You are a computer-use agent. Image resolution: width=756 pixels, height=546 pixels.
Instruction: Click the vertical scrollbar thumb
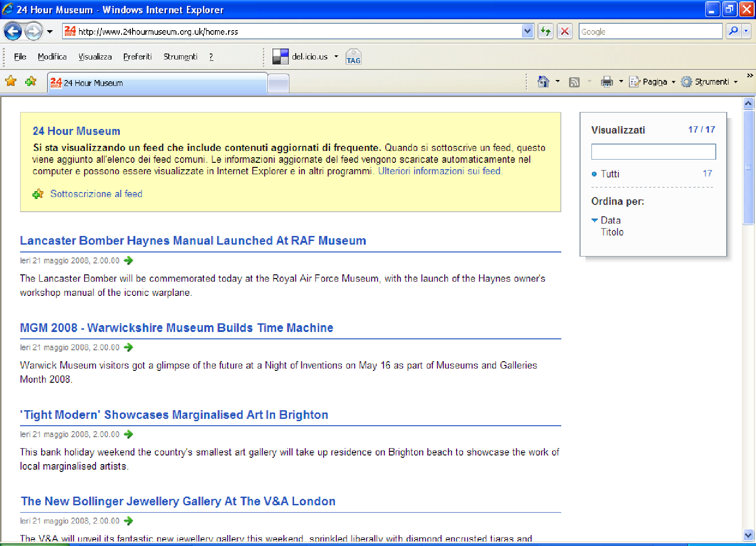(x=748, y=167)
